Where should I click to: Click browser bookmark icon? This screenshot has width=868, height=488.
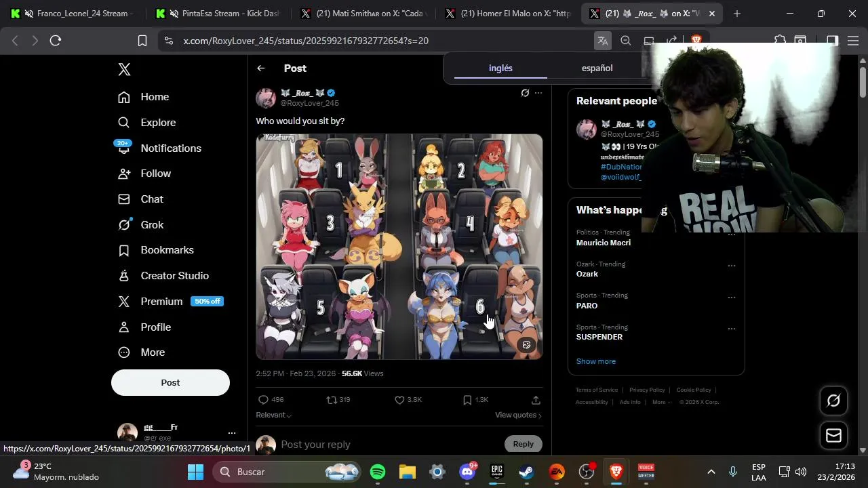point(142,41)
